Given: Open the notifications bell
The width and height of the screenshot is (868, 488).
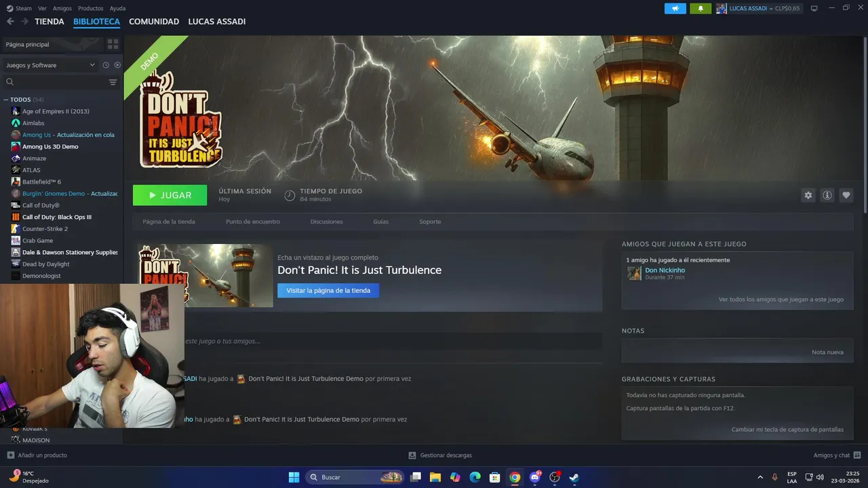Looking at the screenshot, I should (x=701, y=8).
